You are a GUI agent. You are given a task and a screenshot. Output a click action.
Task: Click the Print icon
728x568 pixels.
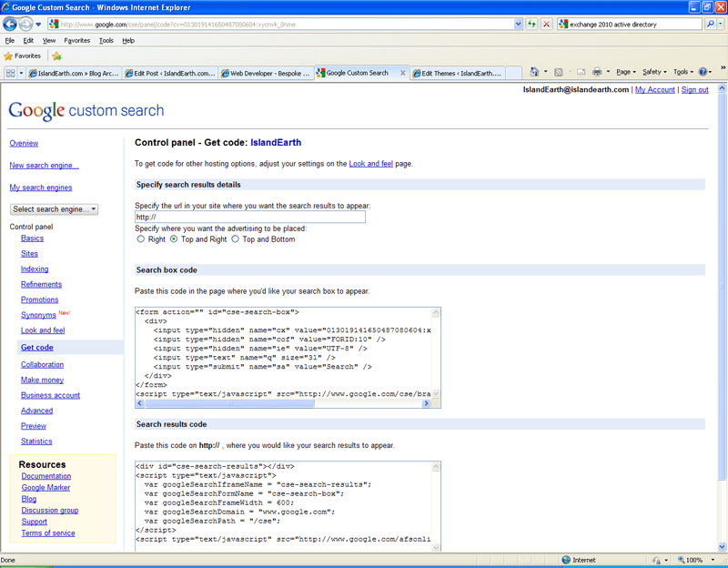[x=597, y=72]
